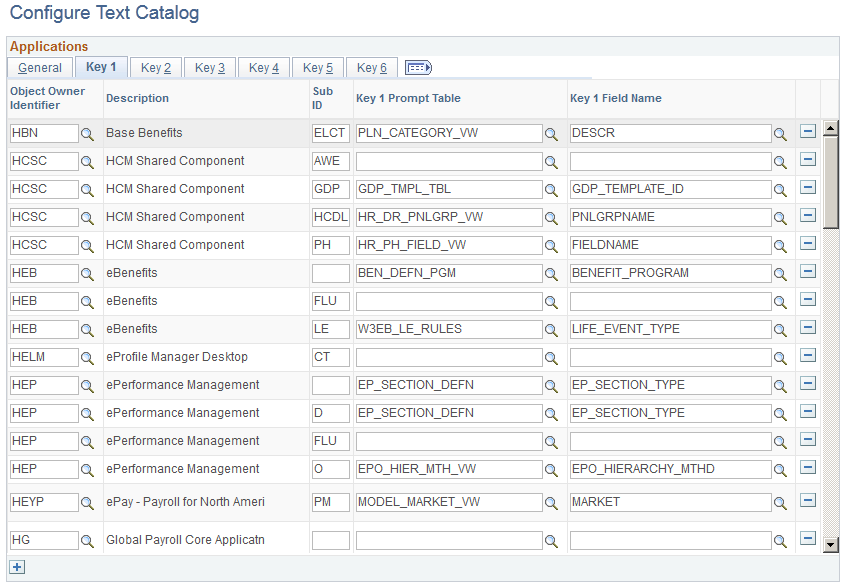This screenshot has height=587, width=852.
Task: Click the Sub ID field containing ELCT
Action: tap(330, 133)
